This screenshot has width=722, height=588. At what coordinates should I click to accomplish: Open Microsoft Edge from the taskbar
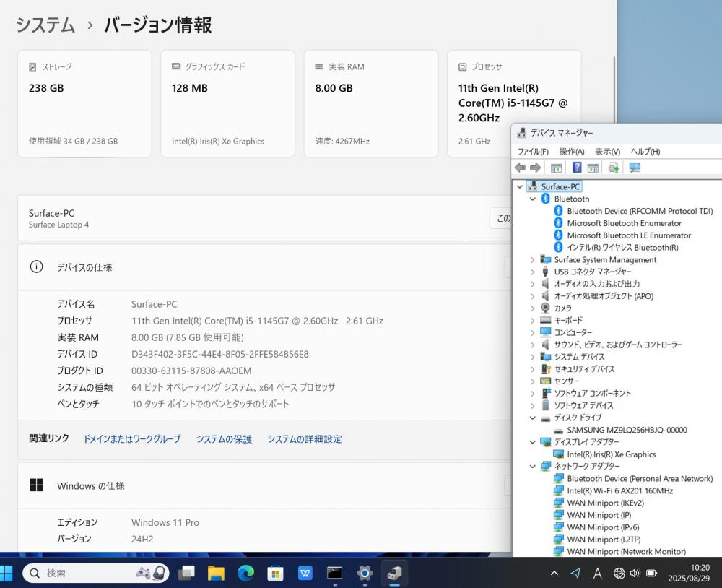click(245, 573)
